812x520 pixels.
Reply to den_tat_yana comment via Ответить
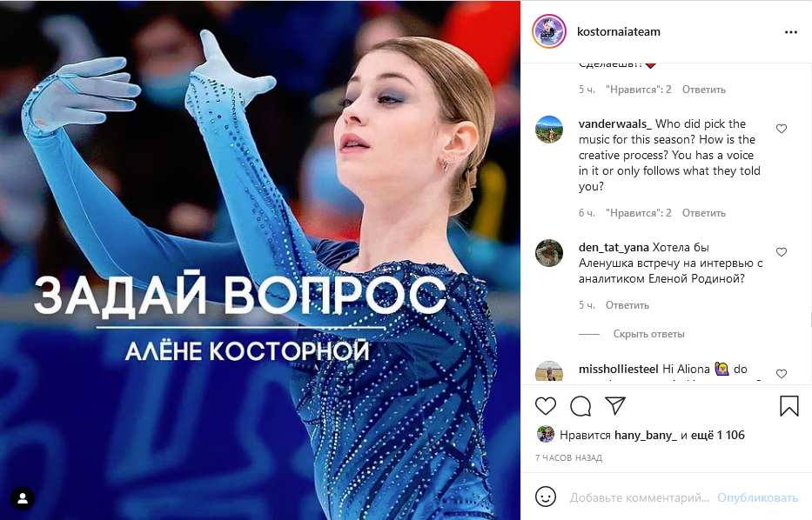coord(627,304)
